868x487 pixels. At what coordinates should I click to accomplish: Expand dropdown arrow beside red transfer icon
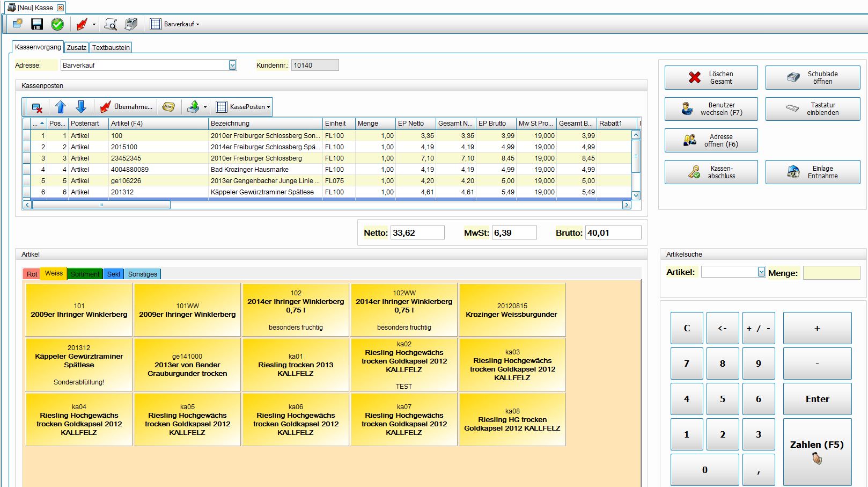point(94,24)
